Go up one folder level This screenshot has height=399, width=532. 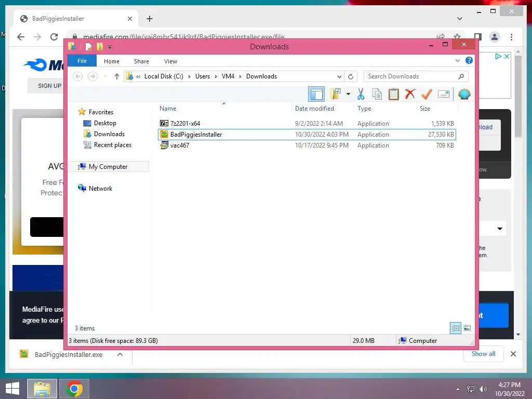click(117, 76)
